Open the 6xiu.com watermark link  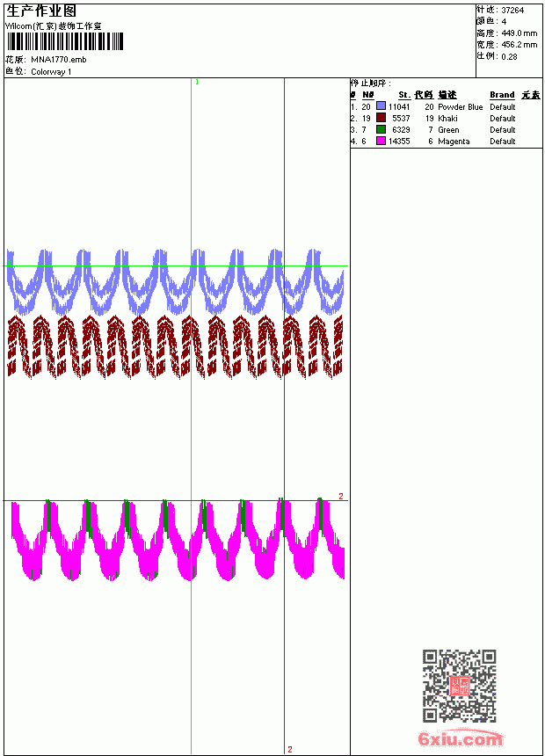(460, 738)
